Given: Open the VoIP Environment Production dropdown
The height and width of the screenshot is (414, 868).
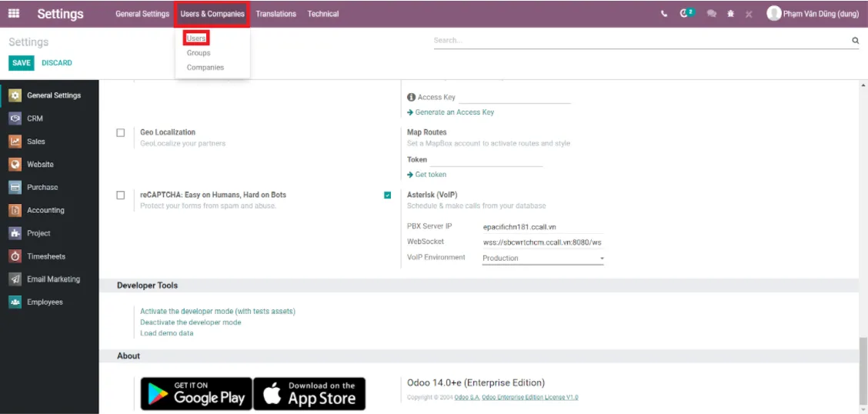Looking at the screenshot, I should [x=542, y=259].
